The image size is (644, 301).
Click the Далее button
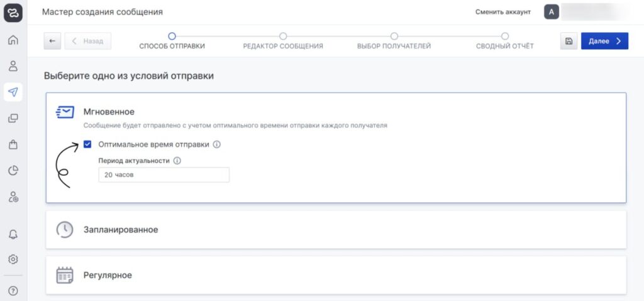[604, 41]
